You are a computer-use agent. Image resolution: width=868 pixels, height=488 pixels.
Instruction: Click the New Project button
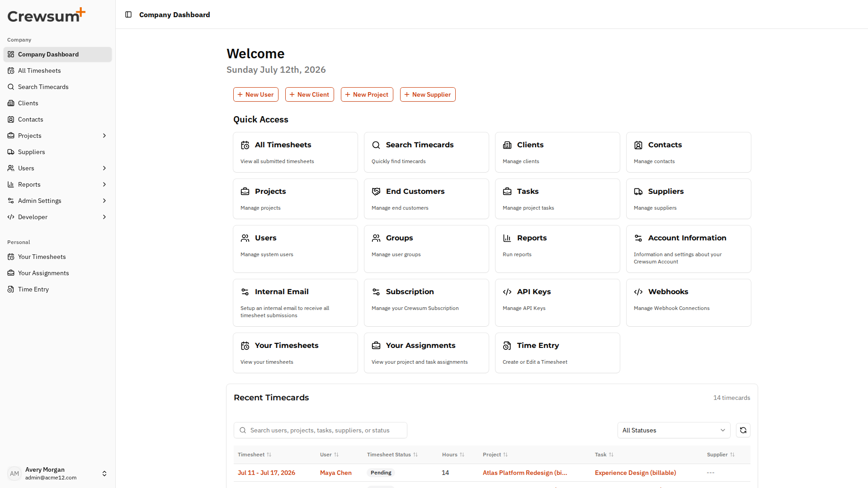367,94
